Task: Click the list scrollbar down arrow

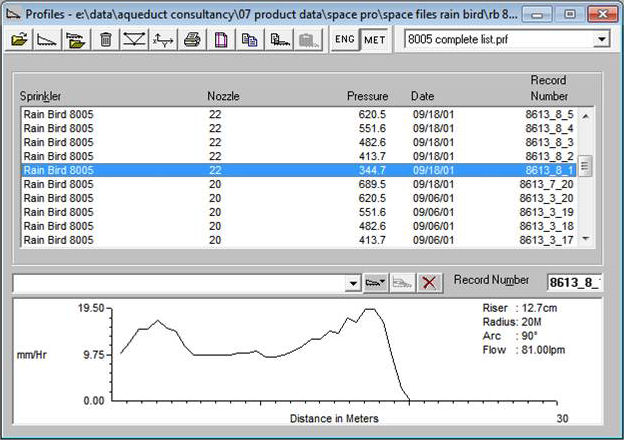Action: (585, 238)
